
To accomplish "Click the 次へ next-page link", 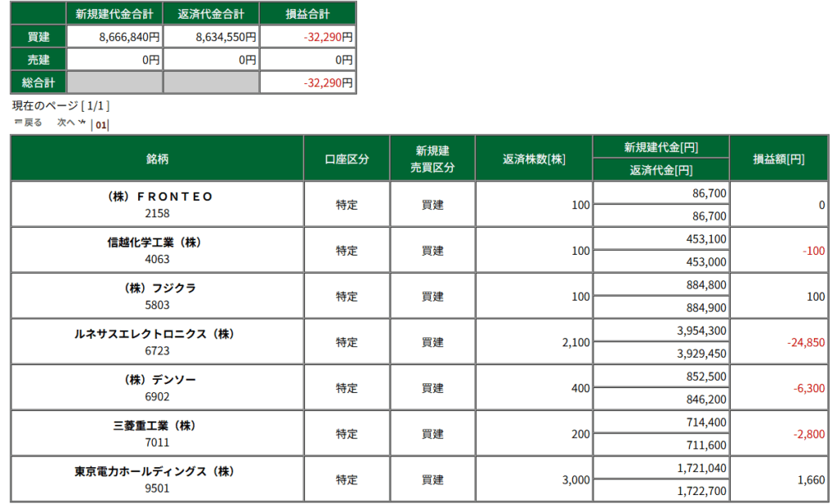I will point(71,123).
